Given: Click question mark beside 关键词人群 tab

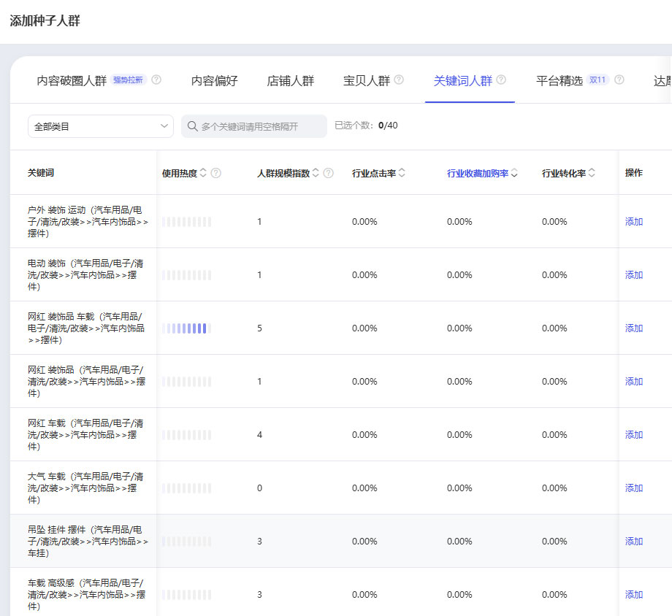Looking at the screenshot, I should click(501, 80).
